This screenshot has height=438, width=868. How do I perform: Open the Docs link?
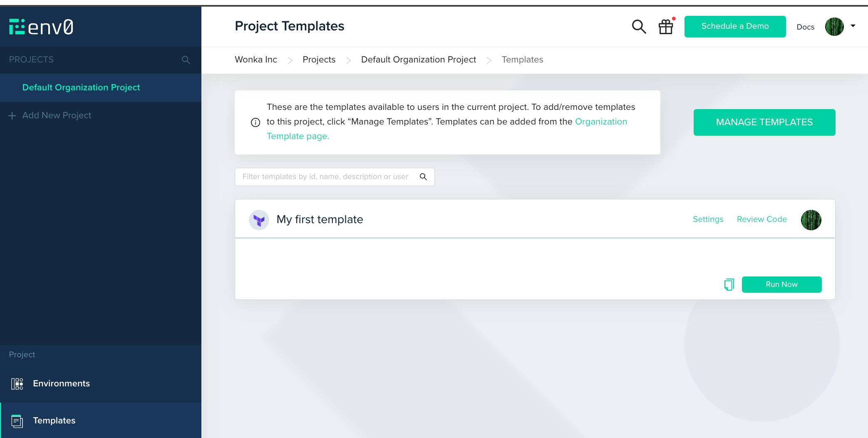(805, 27)
